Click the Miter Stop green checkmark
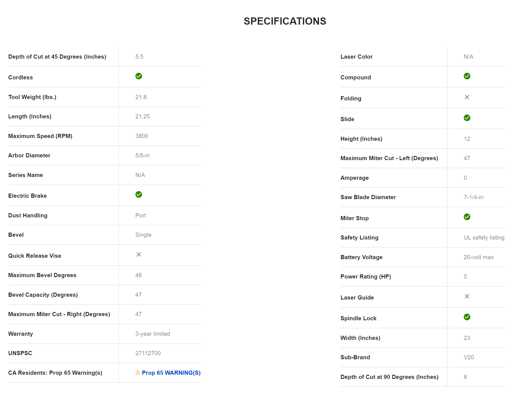 pos(467,217)
